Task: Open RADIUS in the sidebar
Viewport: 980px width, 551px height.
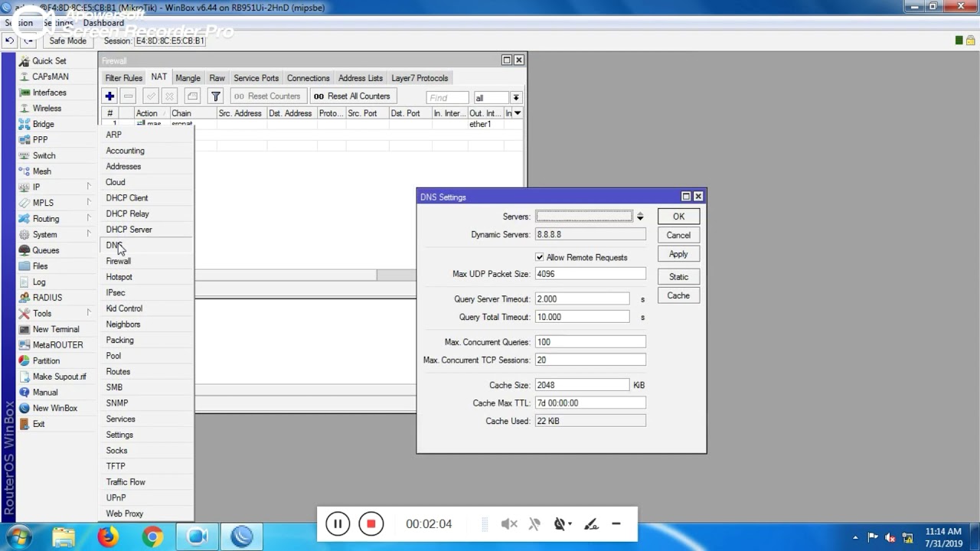Action: [x=47, y=298]
